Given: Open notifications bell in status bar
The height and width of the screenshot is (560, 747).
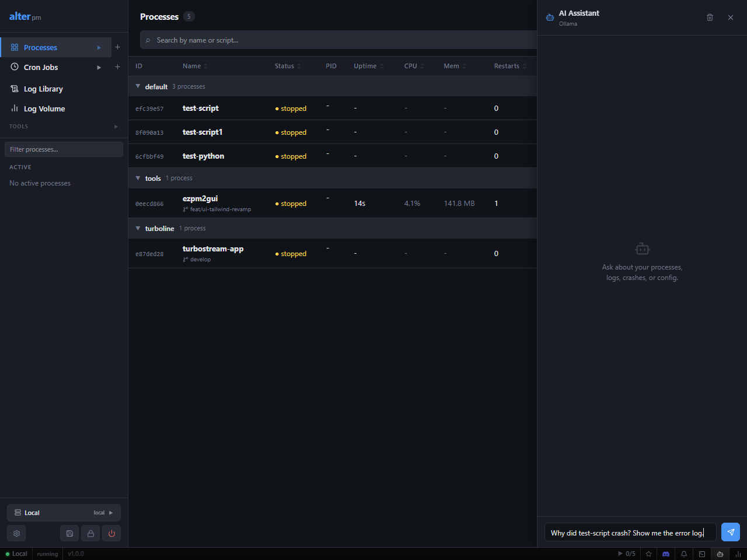Looking at the screenshot, I should point(684,554).
